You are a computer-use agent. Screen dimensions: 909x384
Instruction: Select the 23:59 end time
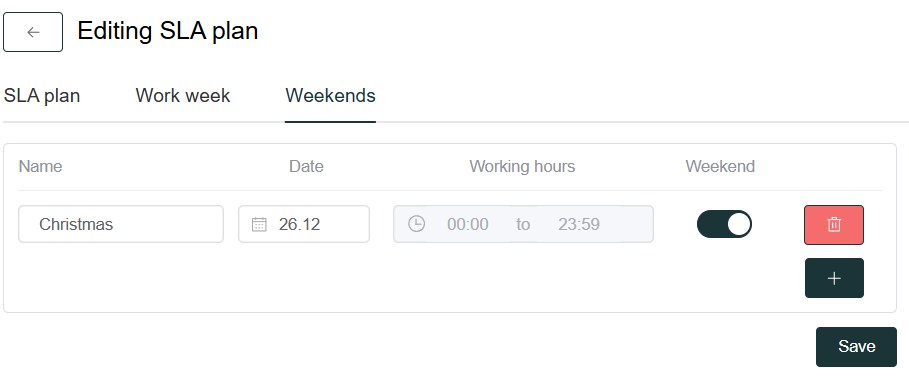coord(579,224)
